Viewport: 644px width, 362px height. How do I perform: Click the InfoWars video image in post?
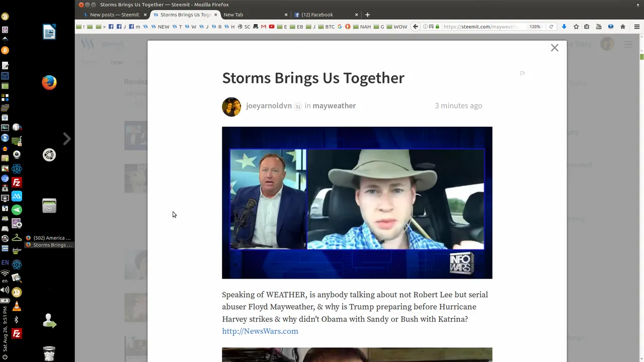pos(357,203)
